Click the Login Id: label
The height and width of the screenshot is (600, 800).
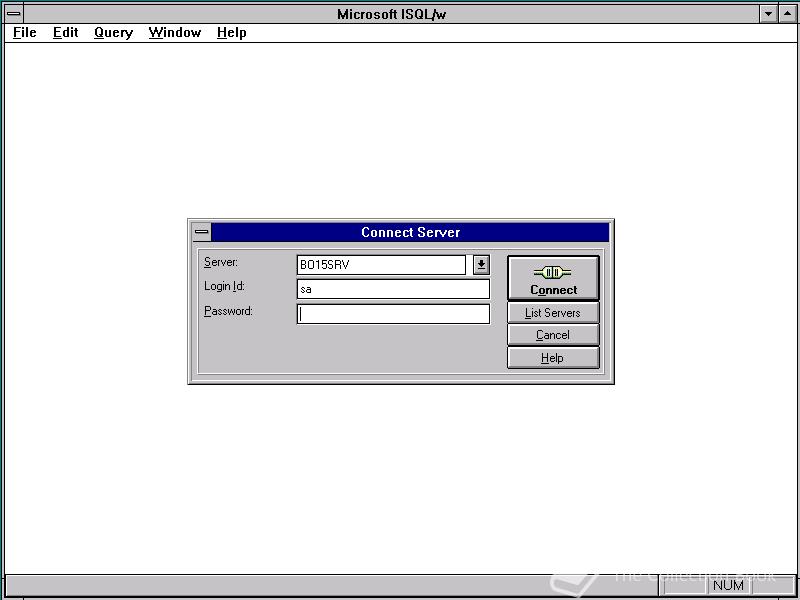[x=224, y=286]
